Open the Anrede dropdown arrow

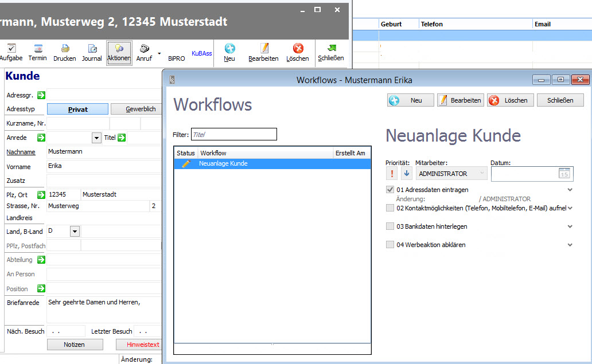(x=96, y=138)
